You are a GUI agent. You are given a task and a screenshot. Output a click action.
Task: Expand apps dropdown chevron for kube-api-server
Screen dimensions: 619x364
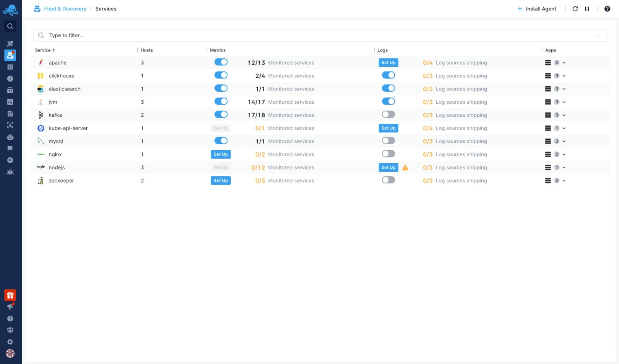point(564,128)
